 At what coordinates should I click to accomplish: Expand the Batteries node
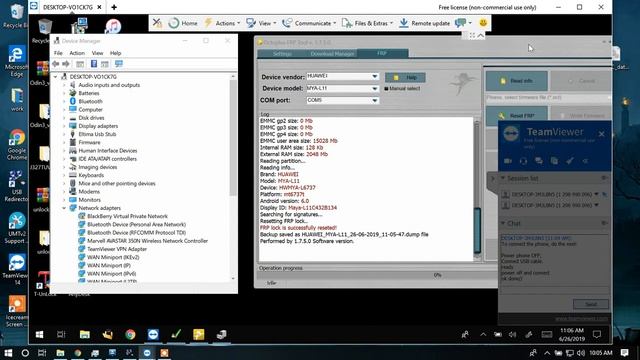(x=64, y=93)
